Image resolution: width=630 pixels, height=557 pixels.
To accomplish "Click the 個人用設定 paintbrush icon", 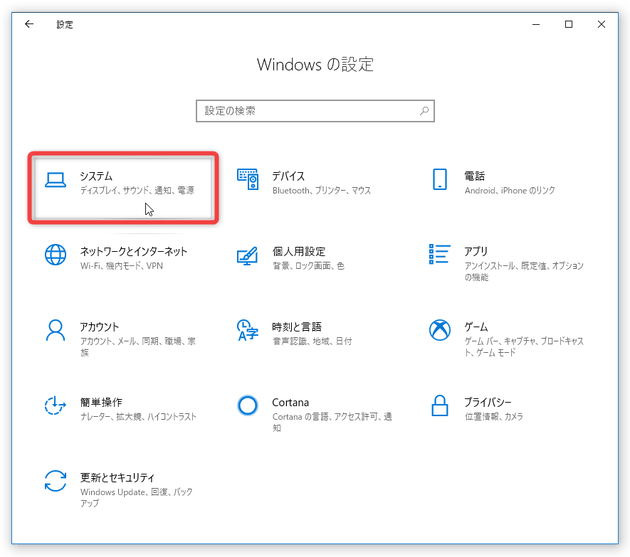I will pos(248,255).
